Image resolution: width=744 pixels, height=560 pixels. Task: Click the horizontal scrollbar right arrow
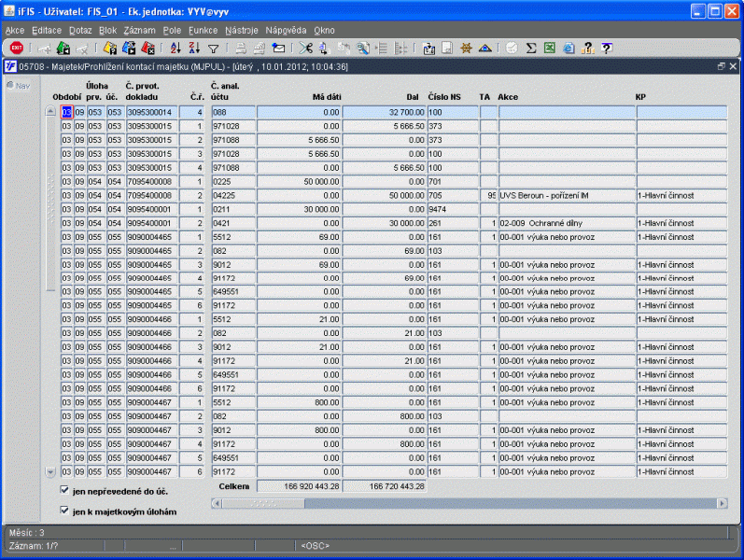(x=723, y=503)
